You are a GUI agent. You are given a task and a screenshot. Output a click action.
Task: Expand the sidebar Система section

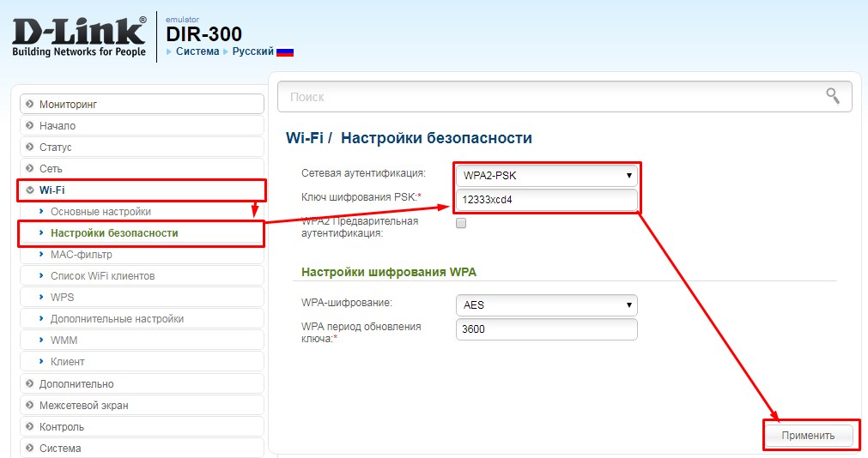[142, 448]
